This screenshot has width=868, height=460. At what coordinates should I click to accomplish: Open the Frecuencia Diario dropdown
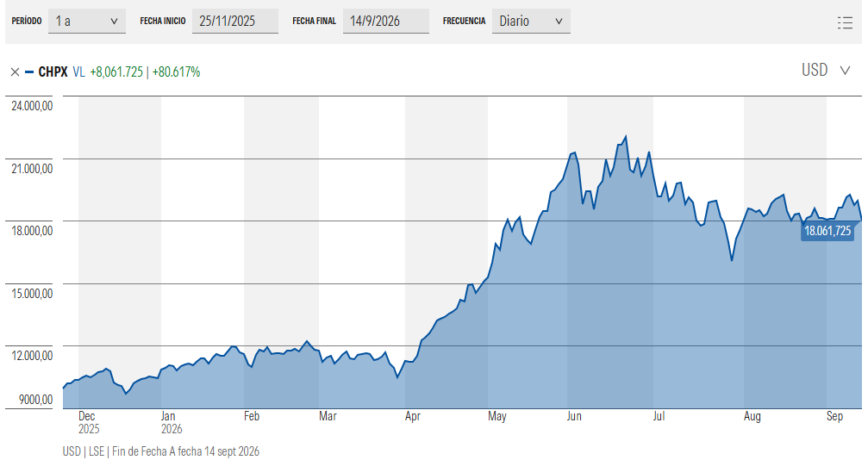pyautogui.click(x=531, y=21)
